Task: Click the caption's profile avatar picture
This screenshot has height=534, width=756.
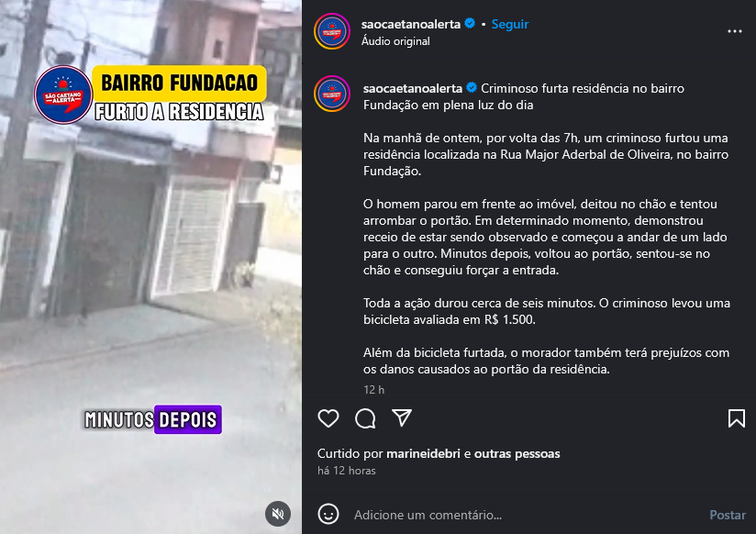Action: (332, 94)
